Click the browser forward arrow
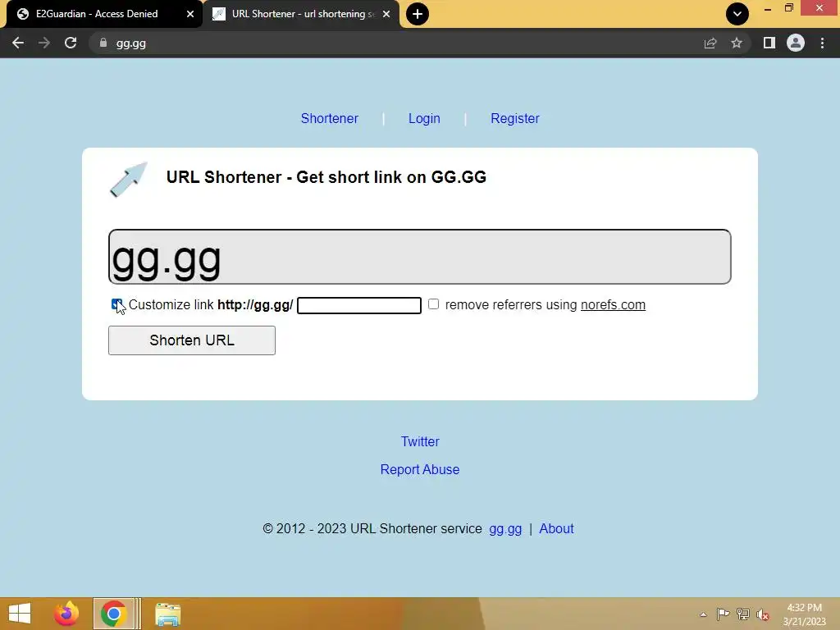 click(44, 43)
